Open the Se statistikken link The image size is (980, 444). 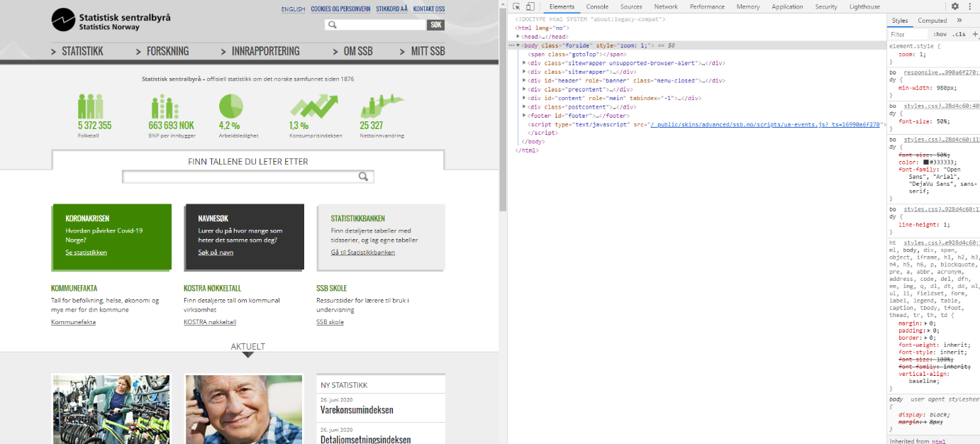[86, 252]
